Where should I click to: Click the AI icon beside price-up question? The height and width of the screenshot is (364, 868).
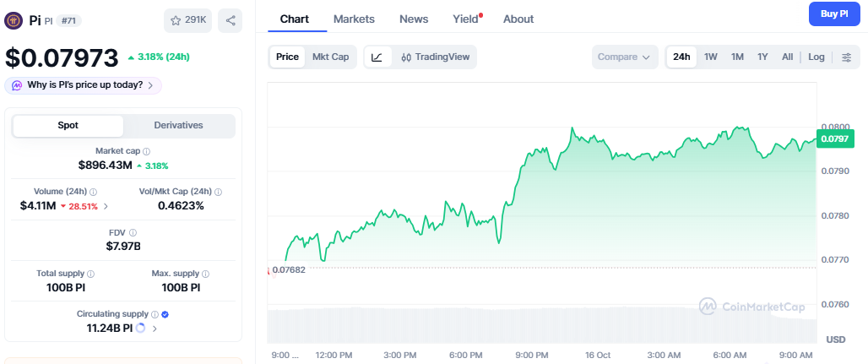click(17, 85)
